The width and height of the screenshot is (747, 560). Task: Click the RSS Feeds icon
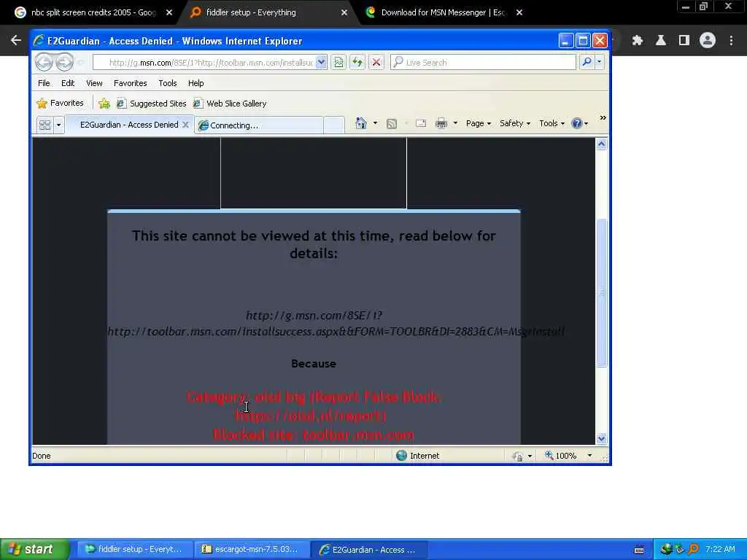click(392, 124)
